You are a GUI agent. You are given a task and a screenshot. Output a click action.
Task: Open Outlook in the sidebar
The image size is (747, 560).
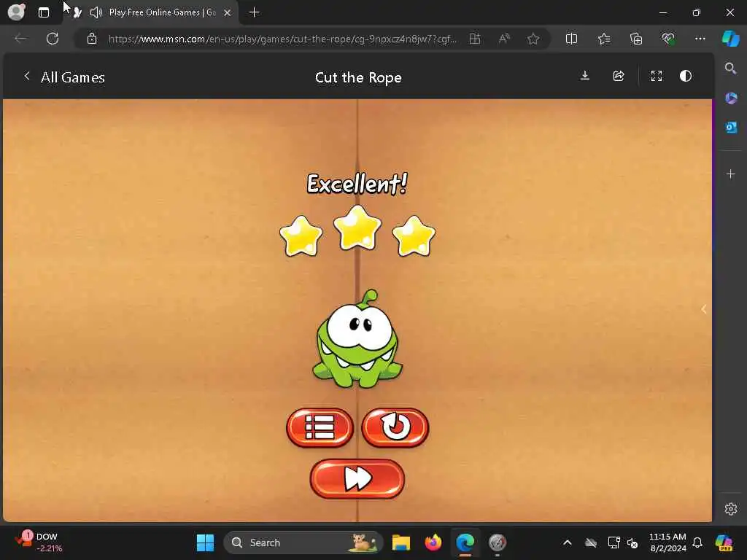click(x=731, y=128)
